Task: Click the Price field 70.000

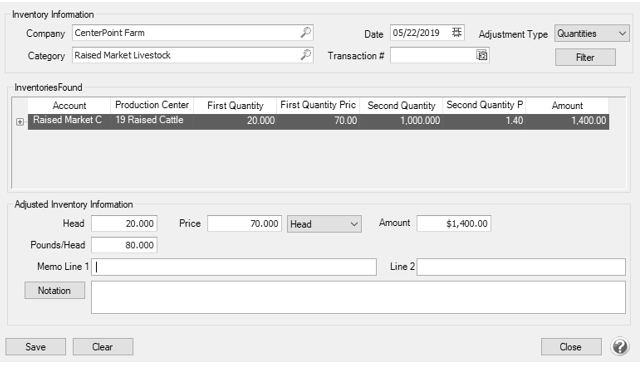Action: click(244, 224)
